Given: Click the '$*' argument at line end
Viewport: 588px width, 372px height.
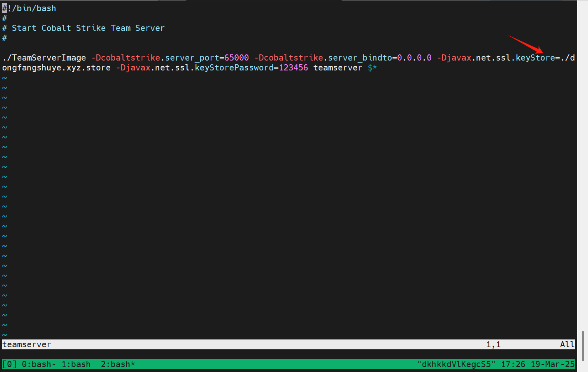Looking at the screenshot, I should click(x=372, y=68).
